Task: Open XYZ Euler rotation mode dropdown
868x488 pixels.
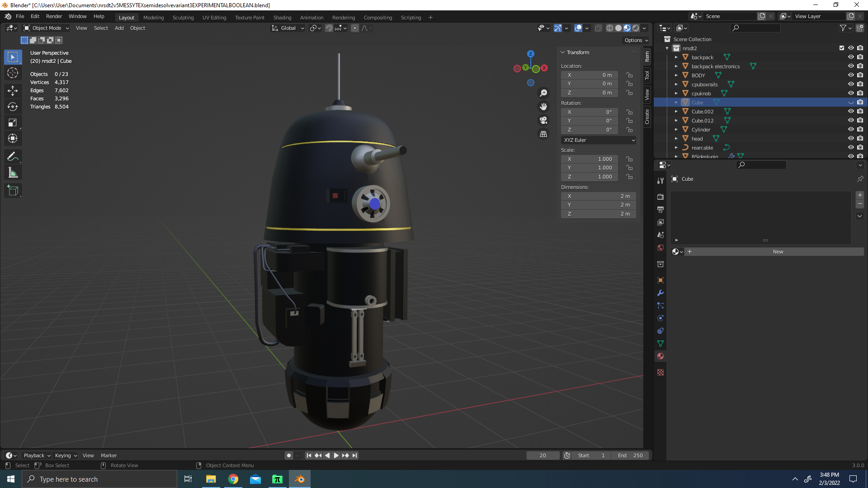Action: pos(599,140)
